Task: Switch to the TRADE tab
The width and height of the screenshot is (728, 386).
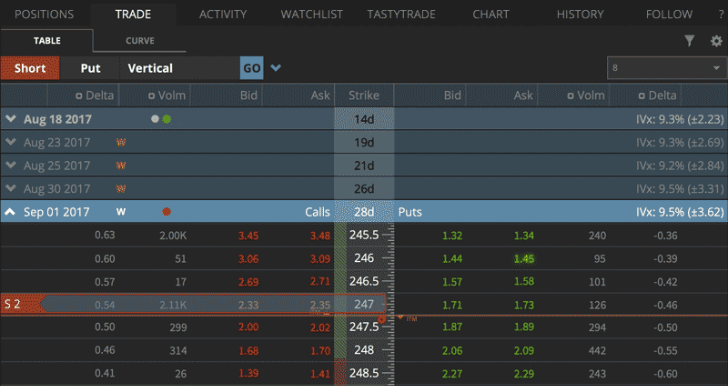Action: pos(133,14)
